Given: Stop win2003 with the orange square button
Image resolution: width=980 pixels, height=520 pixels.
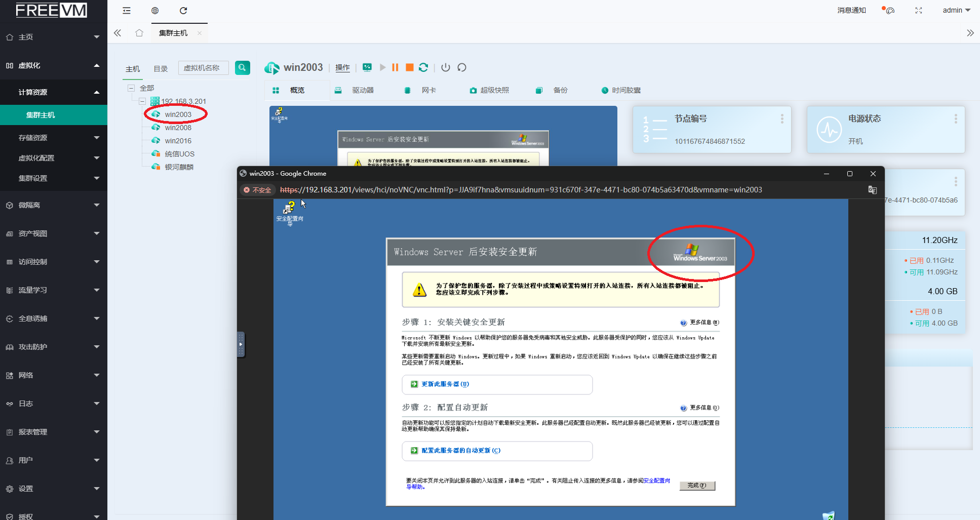Looking at the screenshot, I should coord(410,67).
